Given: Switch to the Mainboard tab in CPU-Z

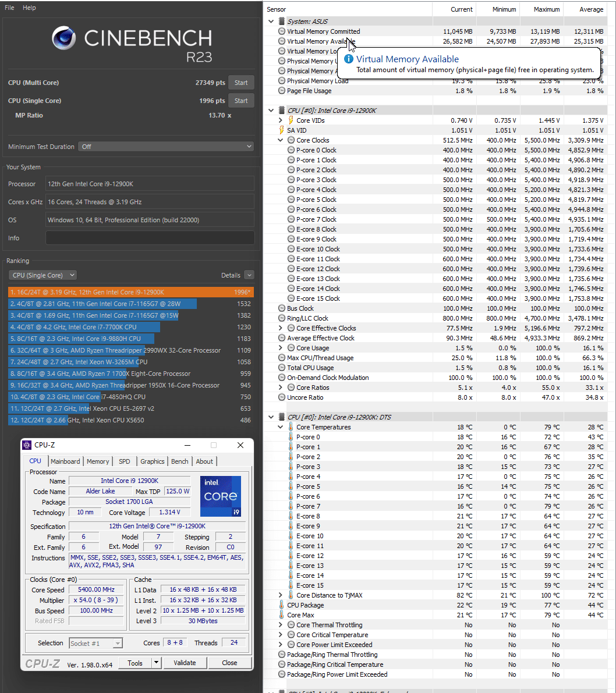Looking at the screenshot, I should tap(65, 461).
